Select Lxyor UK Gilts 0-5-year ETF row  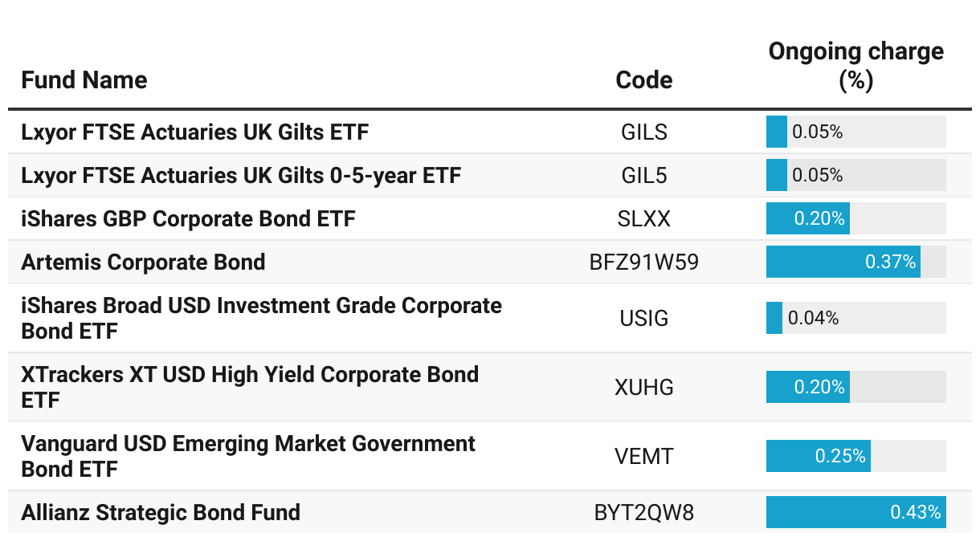point(490,175)
